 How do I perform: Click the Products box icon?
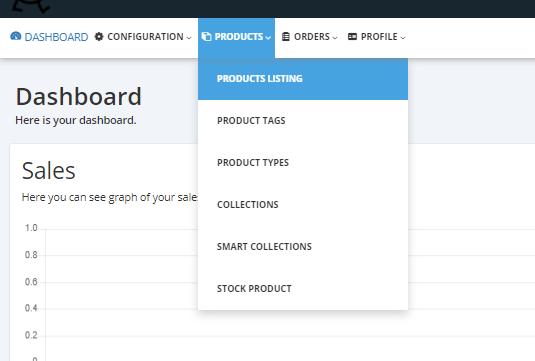[x=206, y=37]
